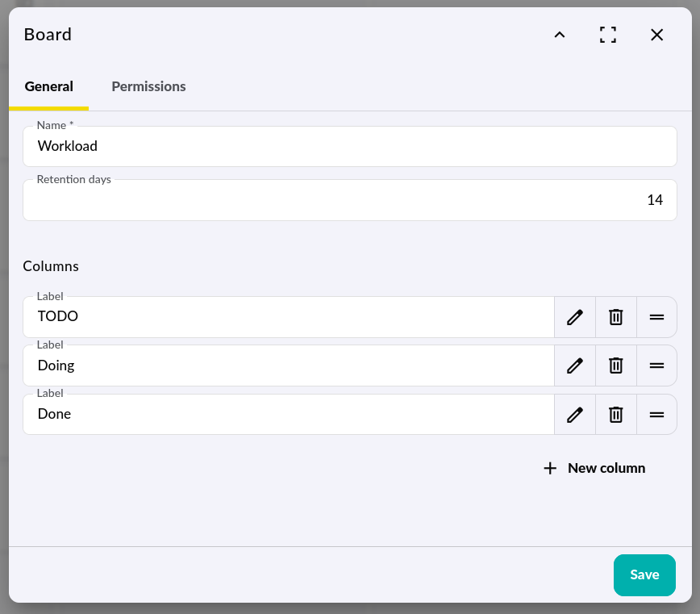The image size is (700, 614).
Task: Open the Permissions tab
Action: click(148, 86)
